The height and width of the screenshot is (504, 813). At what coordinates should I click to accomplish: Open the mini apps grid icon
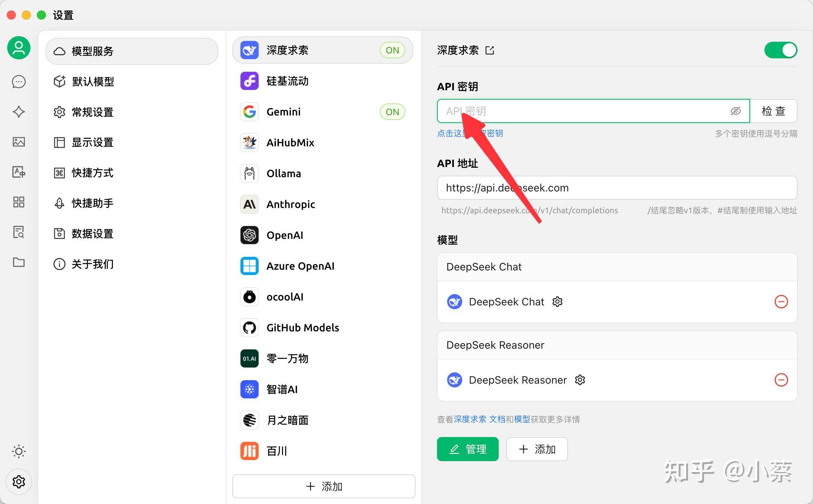tap(19, 202)
